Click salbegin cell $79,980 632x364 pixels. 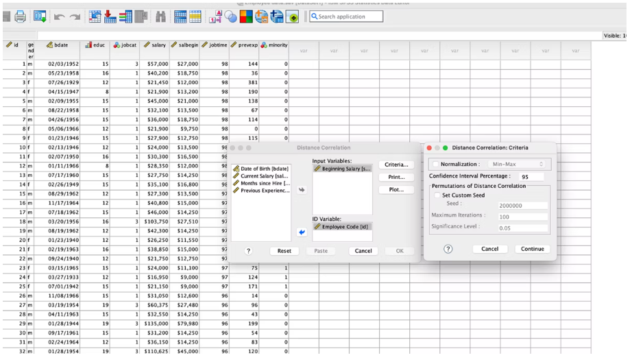point(184,324)
